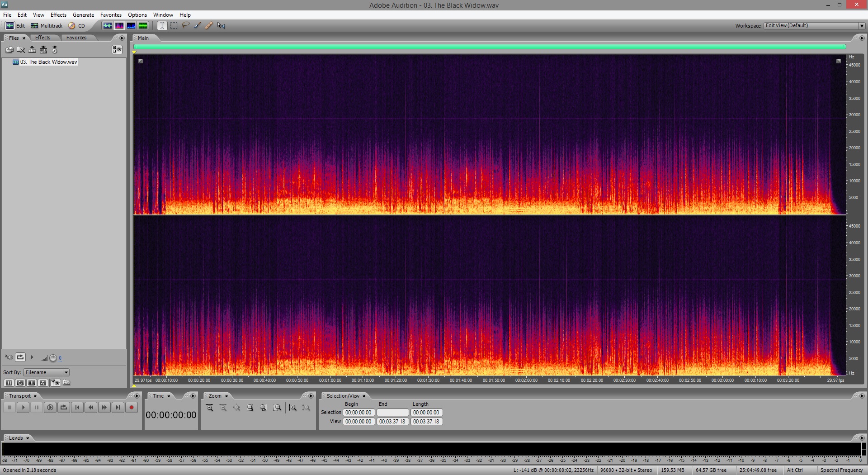Open the File menu

pyautogui.click(x=7, y=15)
